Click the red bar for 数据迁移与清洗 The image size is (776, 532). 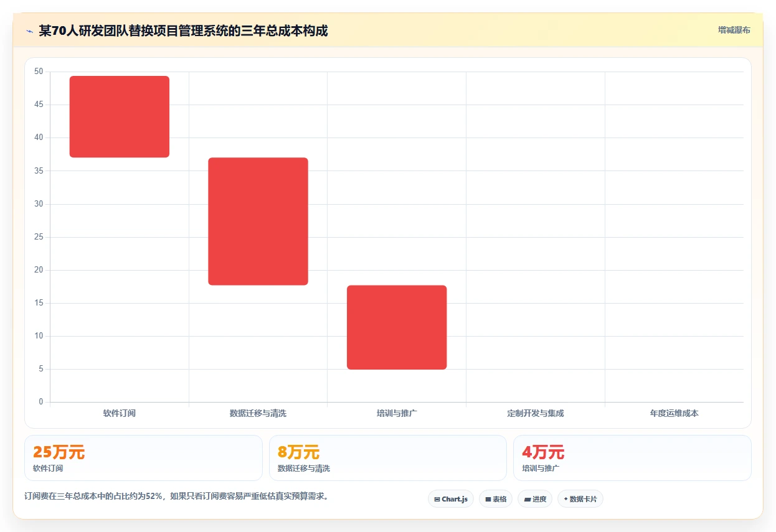click(258, 222)
